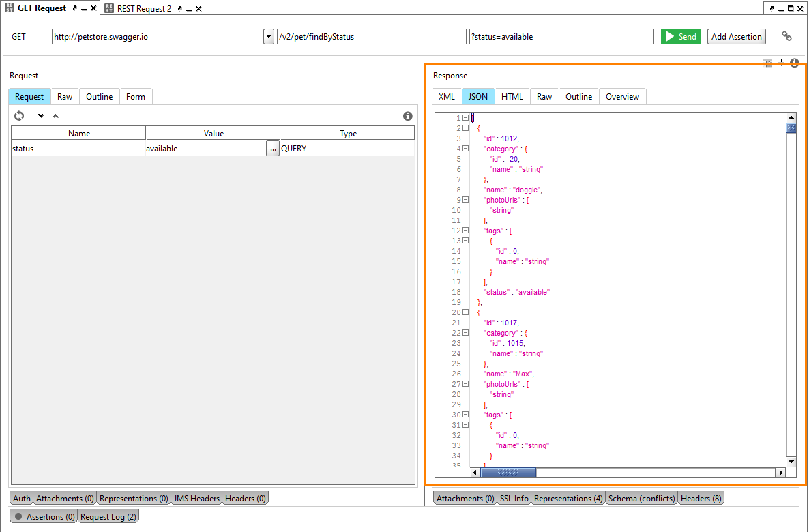Open request Headers (0) tab
This screenshot has width=809, height=532.
click(246, 498)
